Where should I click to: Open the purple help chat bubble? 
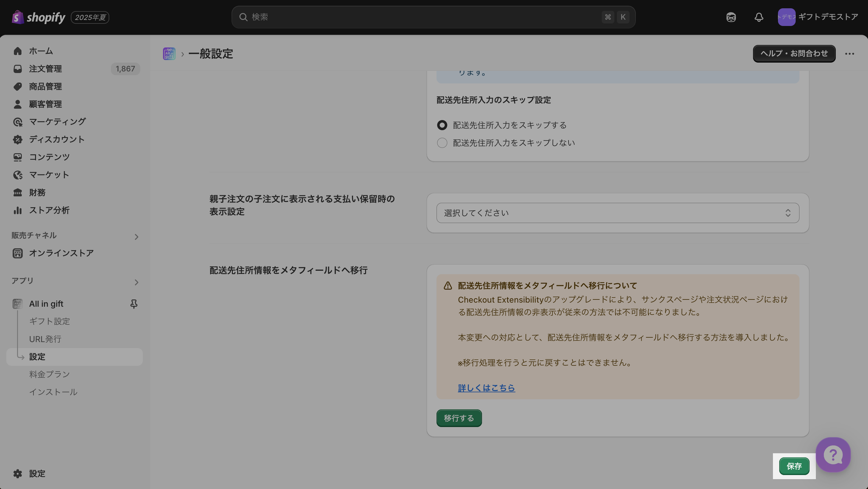click(x=833, y=455)
